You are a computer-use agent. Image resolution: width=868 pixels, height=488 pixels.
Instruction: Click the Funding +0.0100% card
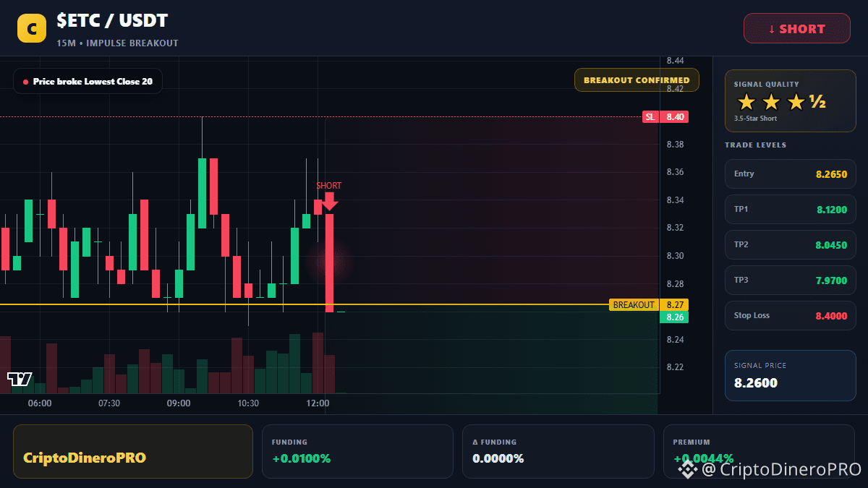(x=358, y=451)
